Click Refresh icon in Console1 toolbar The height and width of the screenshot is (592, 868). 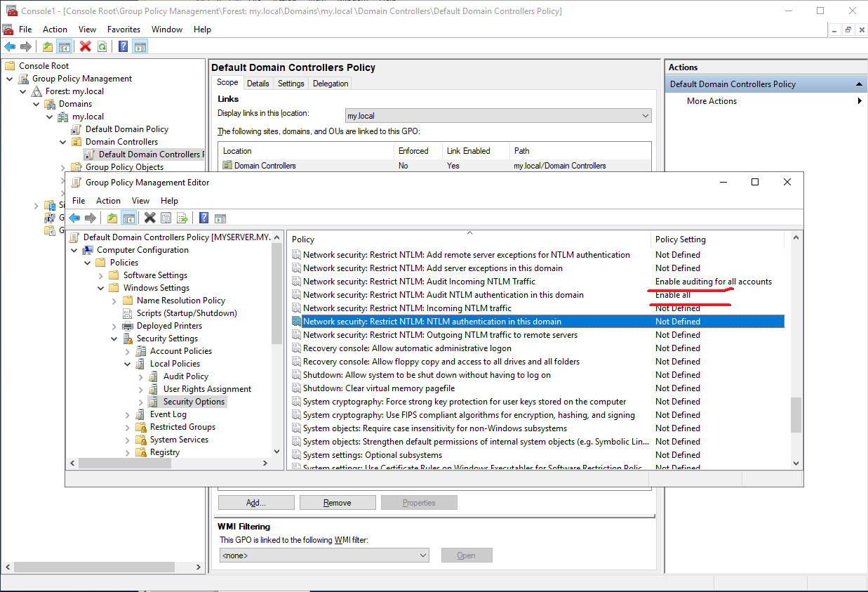click(102, 46)
